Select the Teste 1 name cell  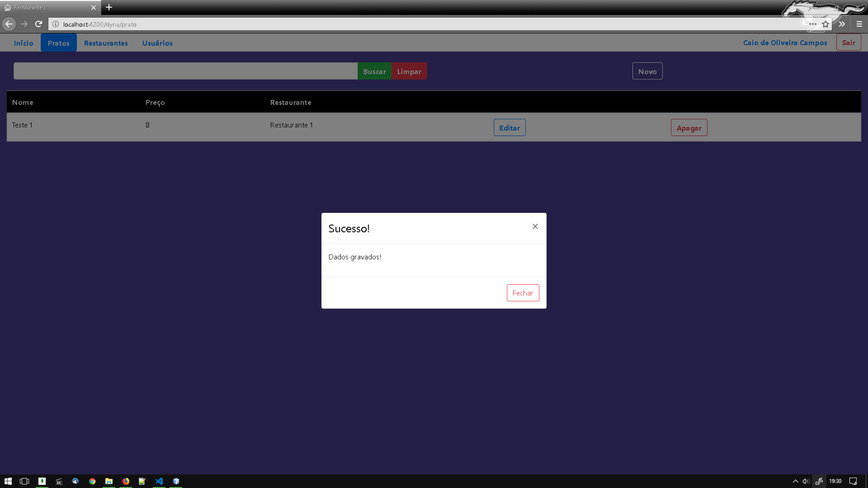click(22, 125)
